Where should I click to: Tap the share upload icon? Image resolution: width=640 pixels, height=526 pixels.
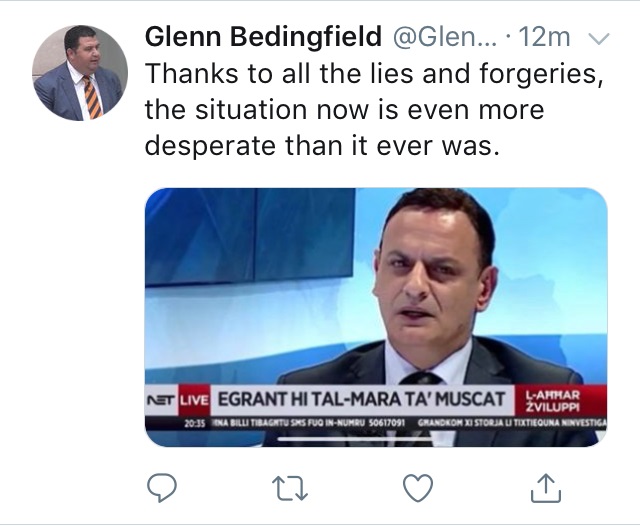[541, 489]
